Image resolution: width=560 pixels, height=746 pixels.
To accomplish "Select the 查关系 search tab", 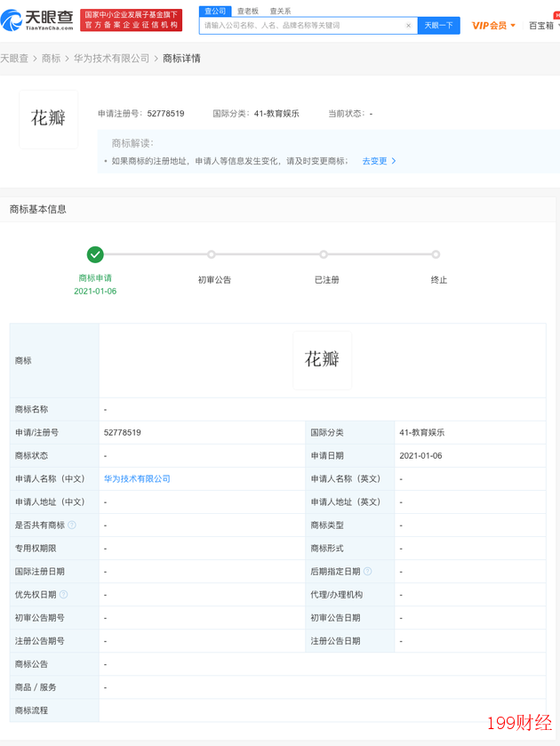I will coord(280,11).
